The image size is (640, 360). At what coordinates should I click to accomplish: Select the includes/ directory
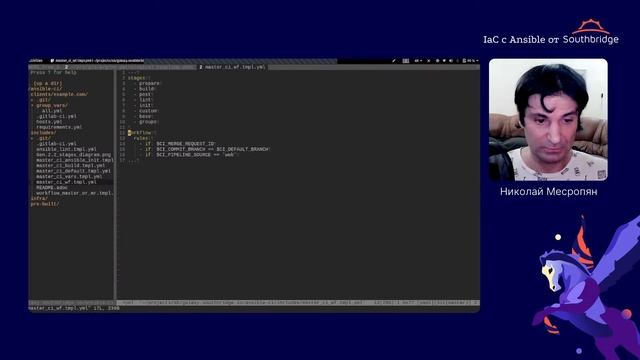[43, 133]
